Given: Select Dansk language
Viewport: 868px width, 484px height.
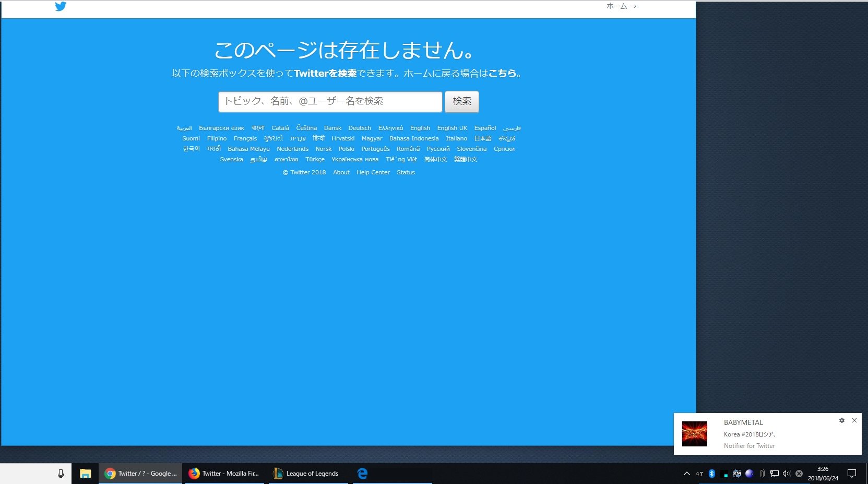Looking at the screenshot, I should [332, 128].
